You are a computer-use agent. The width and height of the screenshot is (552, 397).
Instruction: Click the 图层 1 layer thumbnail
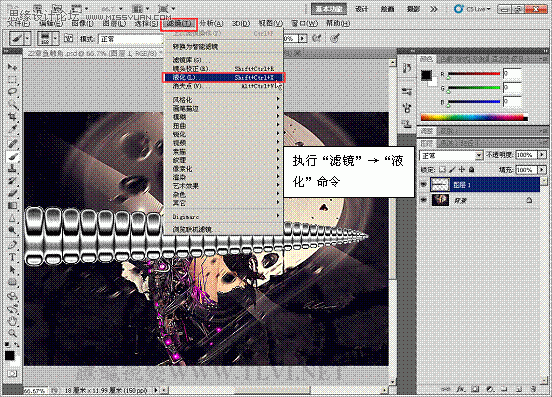tap(440, 185)
